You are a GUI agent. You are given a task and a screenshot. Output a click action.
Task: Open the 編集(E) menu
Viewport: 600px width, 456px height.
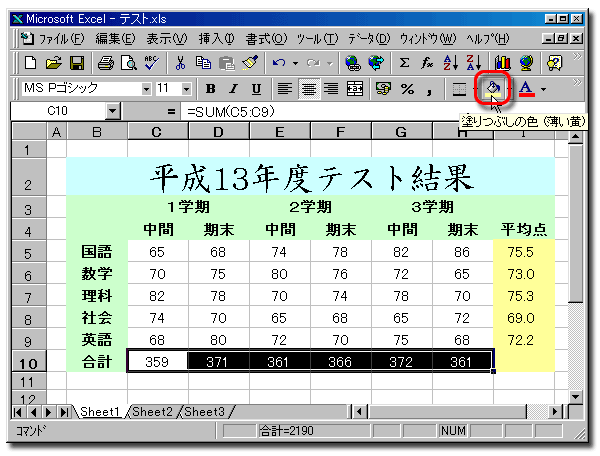click(x=116, y=39)
